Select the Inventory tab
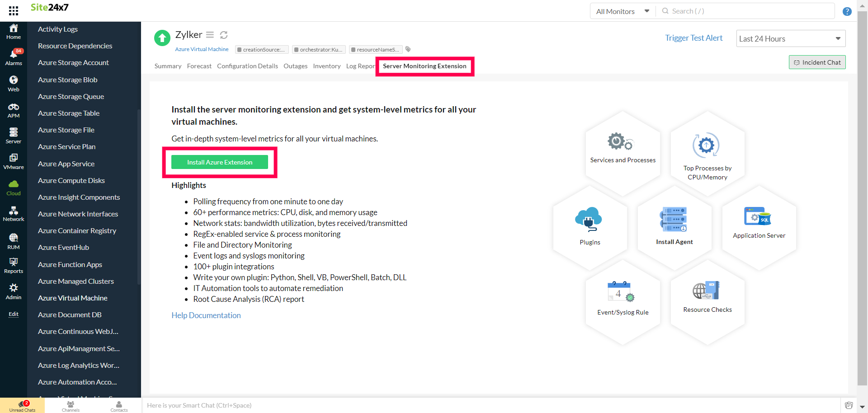 click(326, 66)
